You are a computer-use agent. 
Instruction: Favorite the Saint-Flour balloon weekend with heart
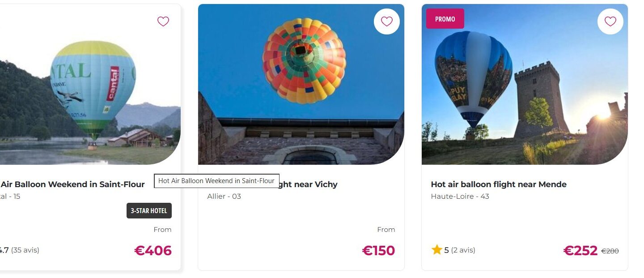click(x=163, y=21)
